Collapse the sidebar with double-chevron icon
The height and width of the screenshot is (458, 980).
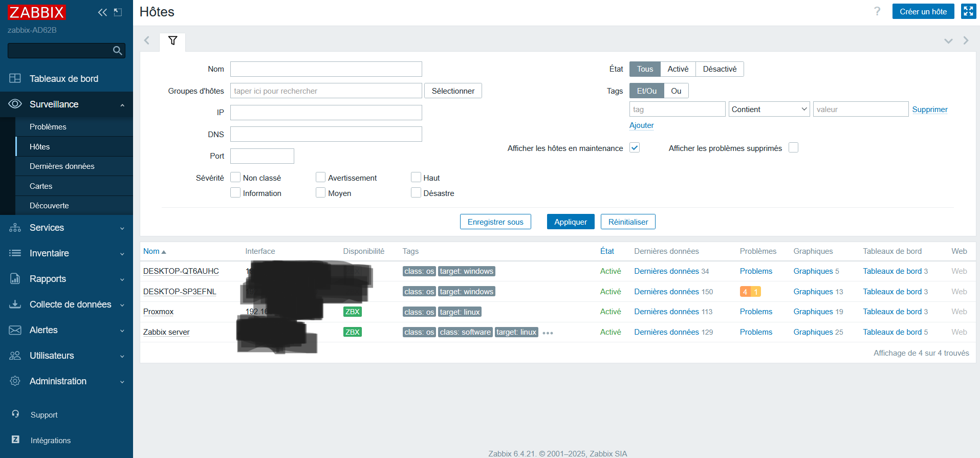point(102,12)
